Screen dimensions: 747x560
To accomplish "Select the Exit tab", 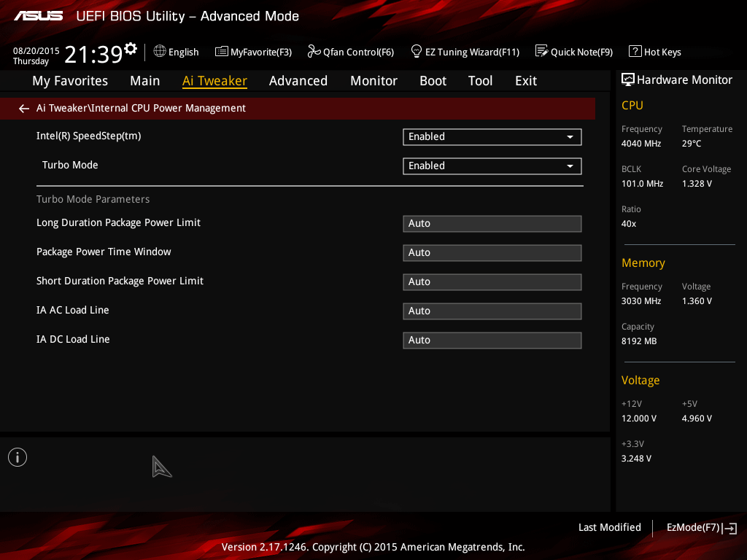I will click(526, 81).
